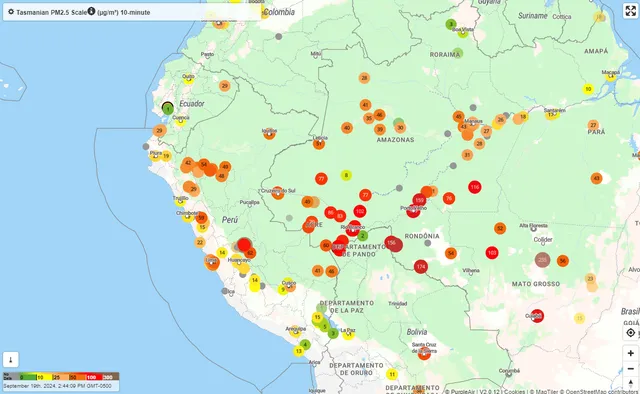Click the red 100 legend color band
The height and width of the screenshot is (394, 640).
pos(94,376)
